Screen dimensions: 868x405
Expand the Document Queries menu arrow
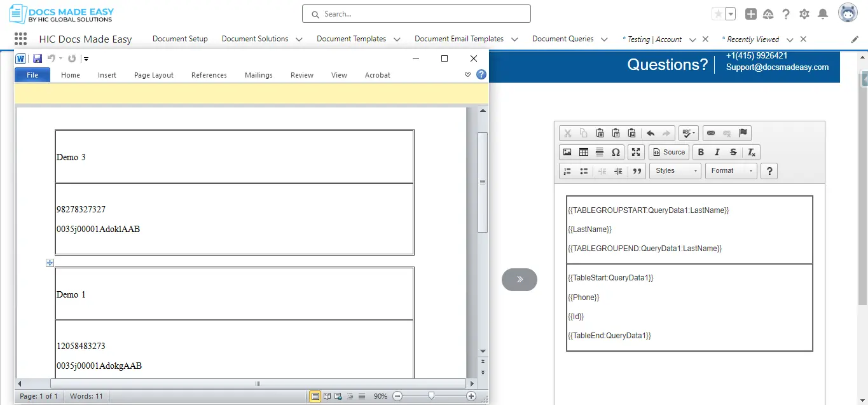(604, 39)
